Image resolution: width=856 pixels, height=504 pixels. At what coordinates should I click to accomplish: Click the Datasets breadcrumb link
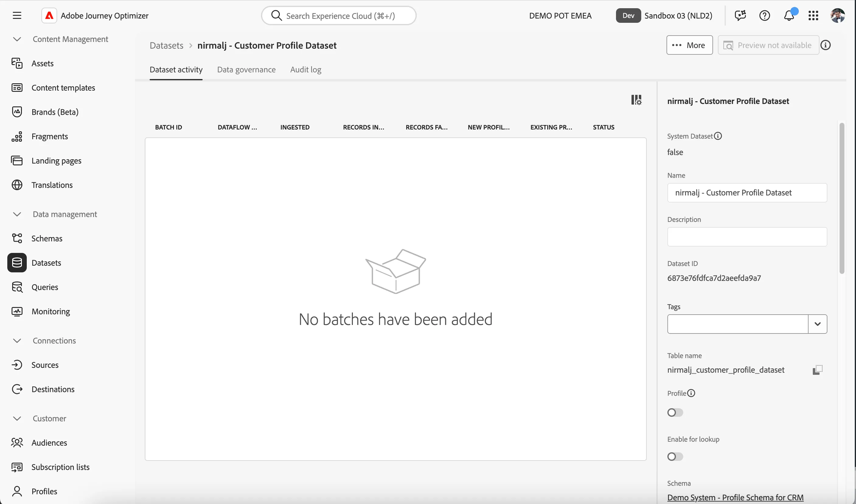pyautogui.click(x=166, y=46)
